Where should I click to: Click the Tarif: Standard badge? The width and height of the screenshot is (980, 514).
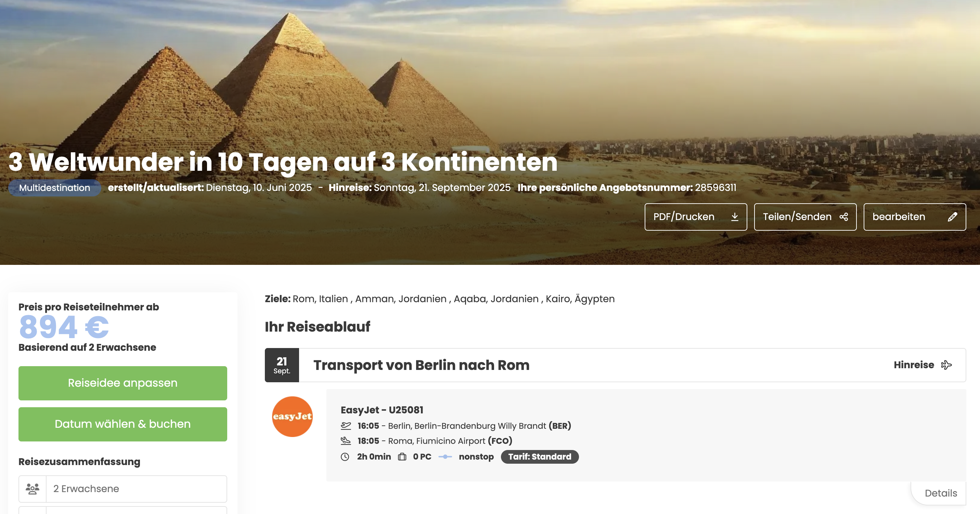(540, 457)
